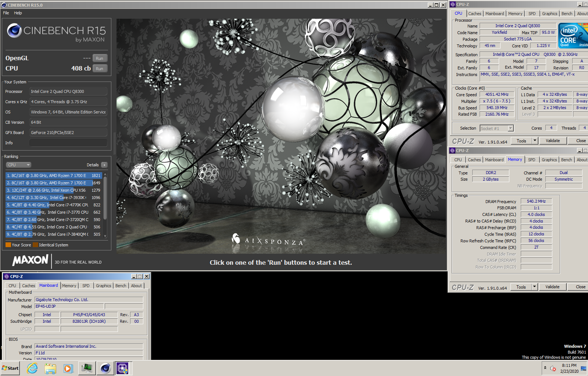Switch to Caches tab in top CPU-Z window
This screenshot has width=588, height=376.
point(474,14)
